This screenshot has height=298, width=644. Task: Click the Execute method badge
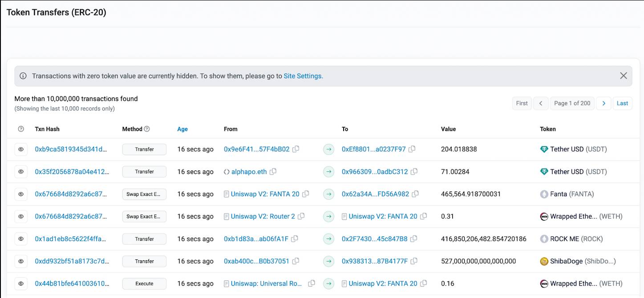click(144, 283)
